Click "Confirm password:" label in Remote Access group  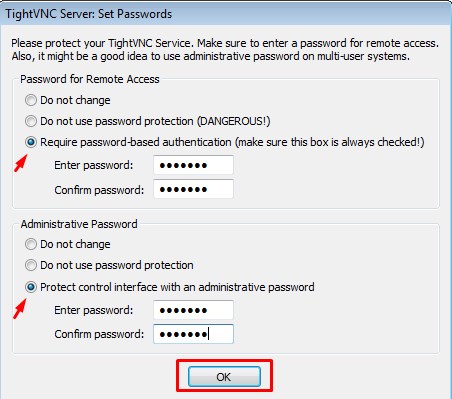point(99,190)
